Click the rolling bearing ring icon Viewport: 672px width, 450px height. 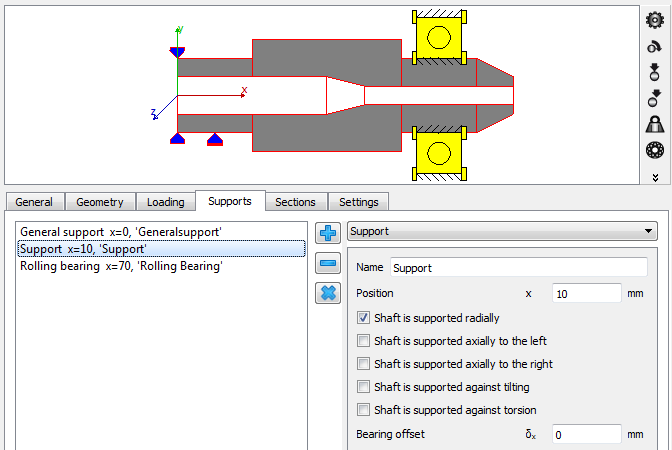655,150
